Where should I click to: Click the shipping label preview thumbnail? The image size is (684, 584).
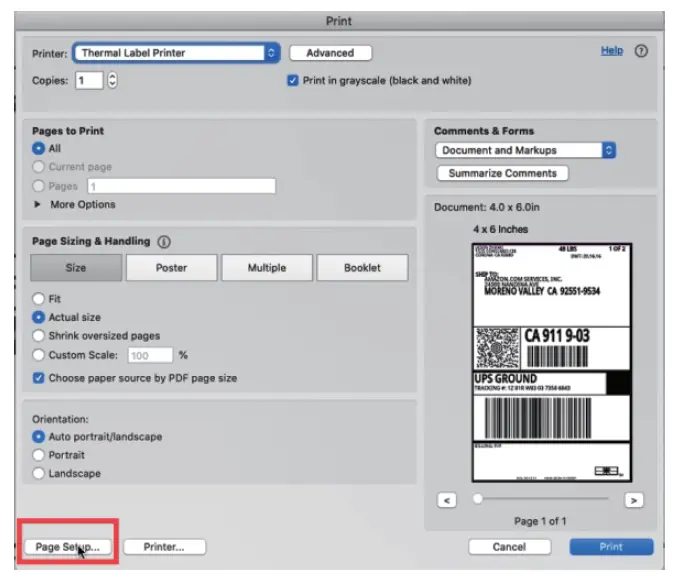pyautogui.click(x=552, y=363)
